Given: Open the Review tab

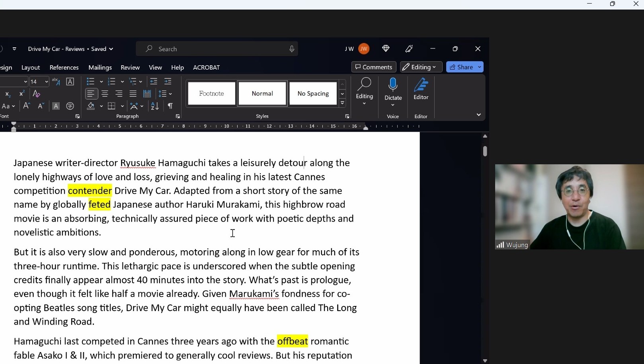Looking at the screenshot, I should (130, 68).
